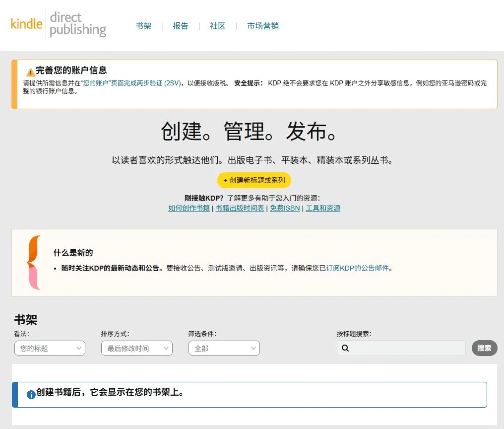
Task: Open the 免费ISBN link
Action: pos(285,208)
